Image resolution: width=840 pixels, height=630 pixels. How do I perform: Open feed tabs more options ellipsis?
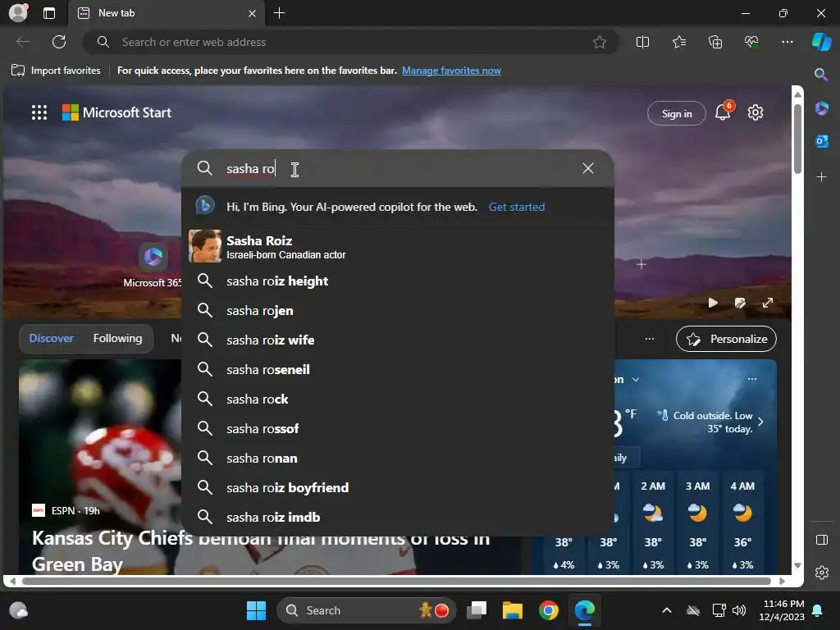point(650,339)
